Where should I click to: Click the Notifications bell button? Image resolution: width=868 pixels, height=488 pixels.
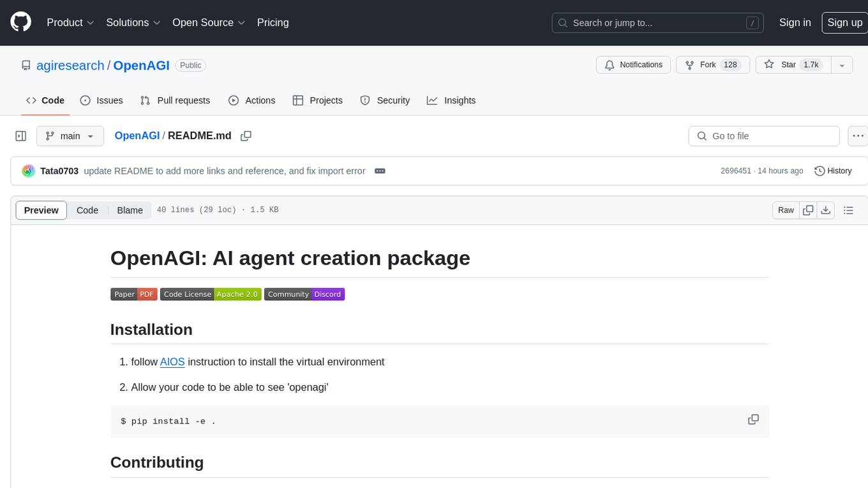tap(633, 65)
